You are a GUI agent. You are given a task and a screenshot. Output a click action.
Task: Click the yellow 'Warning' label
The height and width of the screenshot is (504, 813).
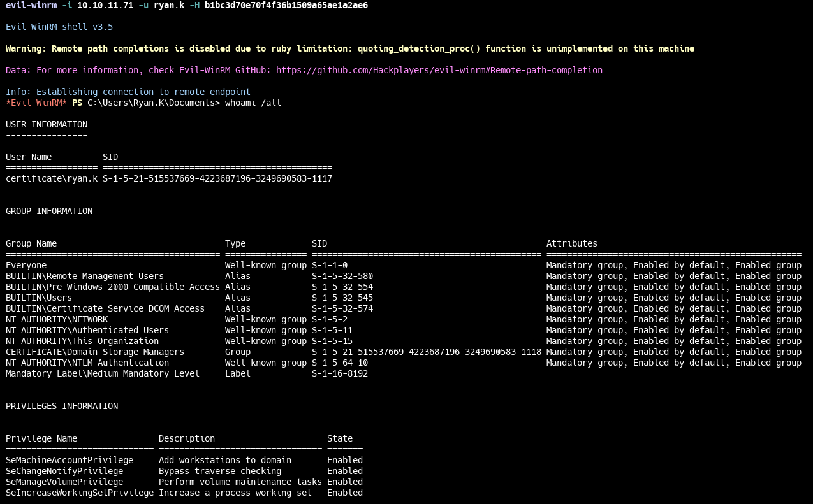(26, 48)
